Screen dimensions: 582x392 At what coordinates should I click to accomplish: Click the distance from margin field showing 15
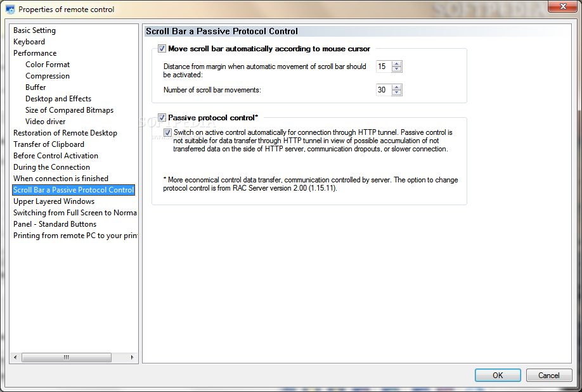point(384,66)
